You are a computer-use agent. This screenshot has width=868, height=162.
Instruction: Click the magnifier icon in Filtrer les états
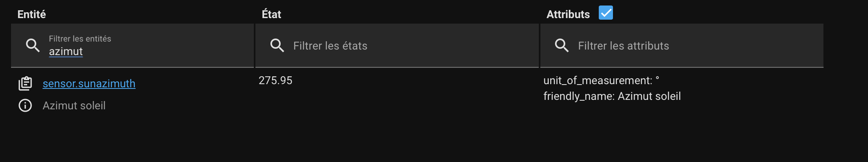pyautogui.click(x=278, y=46)
